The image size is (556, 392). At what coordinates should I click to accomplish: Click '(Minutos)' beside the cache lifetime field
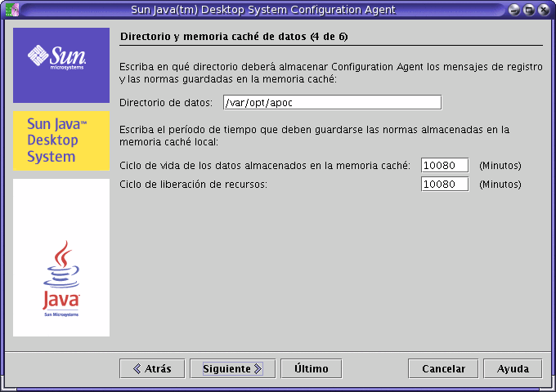coord(500,165)
